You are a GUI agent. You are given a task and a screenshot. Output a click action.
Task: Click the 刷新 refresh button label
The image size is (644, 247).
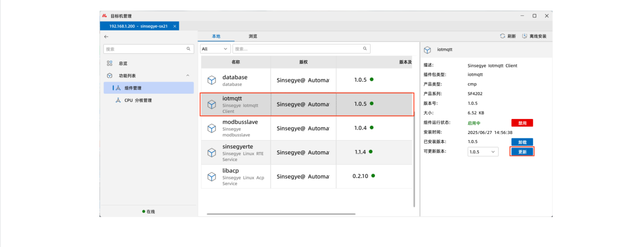point(512,36)
